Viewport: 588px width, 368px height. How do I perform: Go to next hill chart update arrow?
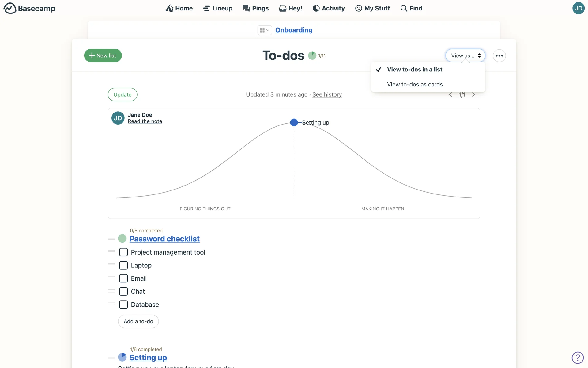coord(473,94)
